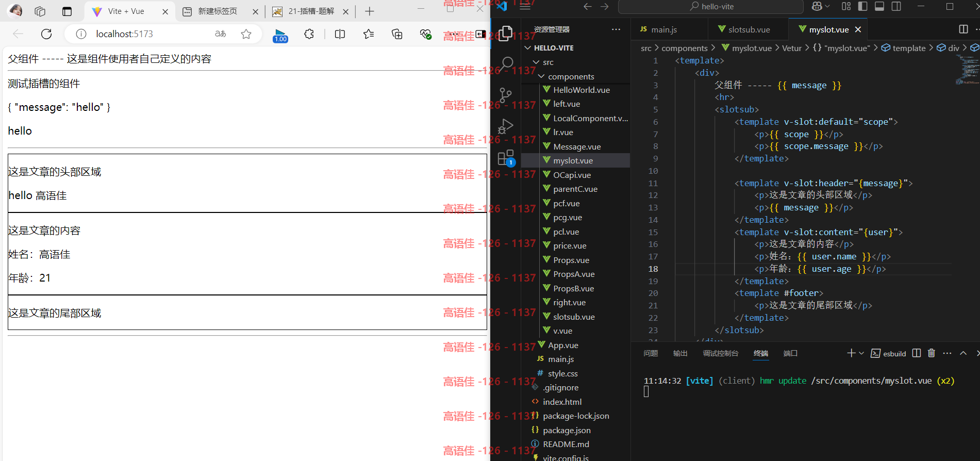Open the 调试控制台 panel tab
This screenshot has width=980, height=461.
pyautogui.click(x=721, y=353)
